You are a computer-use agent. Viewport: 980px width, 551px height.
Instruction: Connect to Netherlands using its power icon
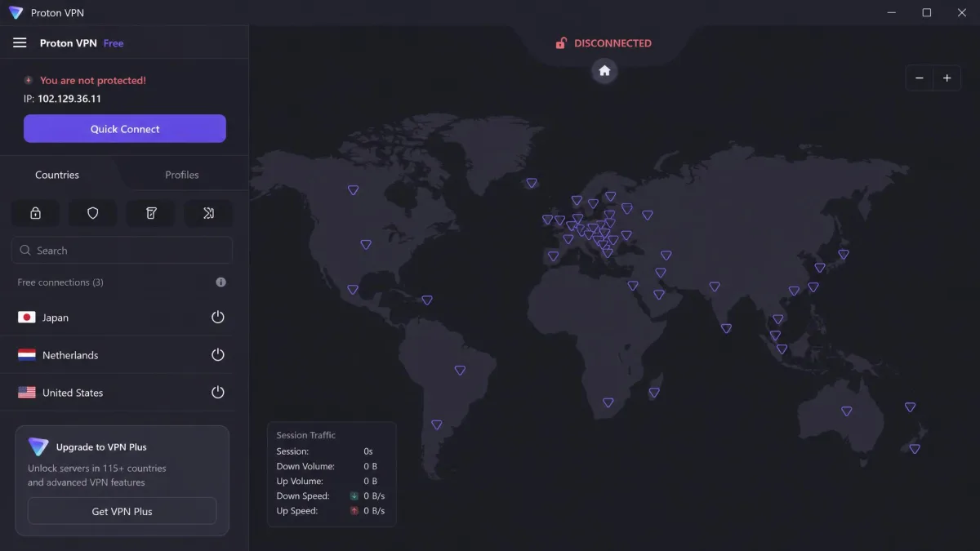tap(217, 355)
